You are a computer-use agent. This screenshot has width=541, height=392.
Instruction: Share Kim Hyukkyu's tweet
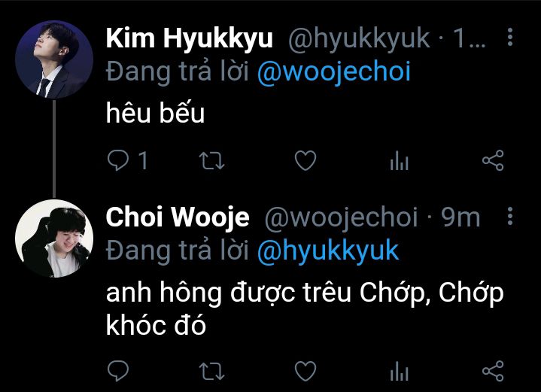[x=493, y=160]
